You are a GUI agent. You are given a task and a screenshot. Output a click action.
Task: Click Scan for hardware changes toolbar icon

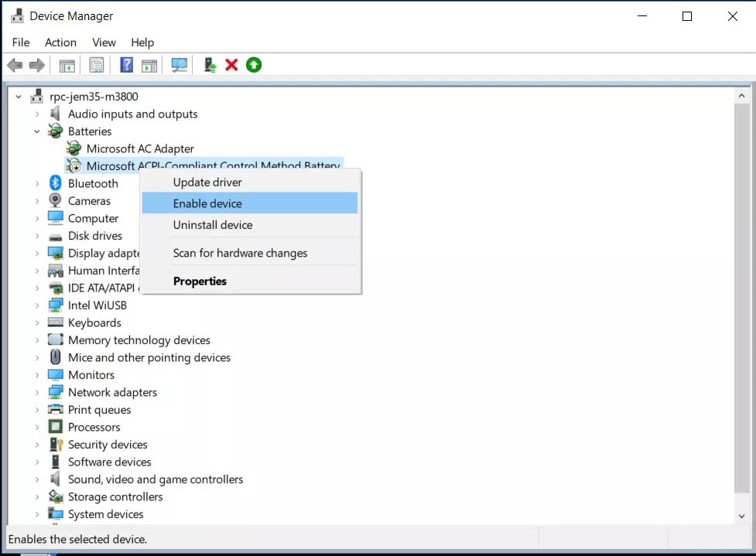point(180,65)
